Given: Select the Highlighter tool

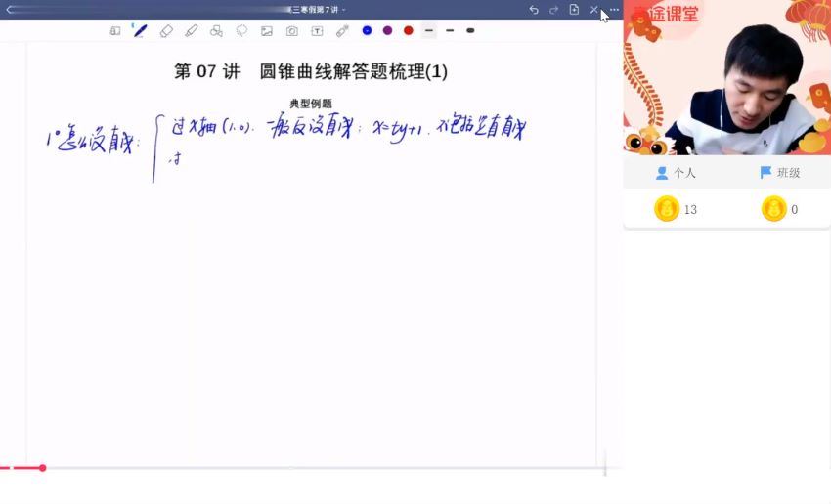Looking at the screenshot, I should 192,31.
